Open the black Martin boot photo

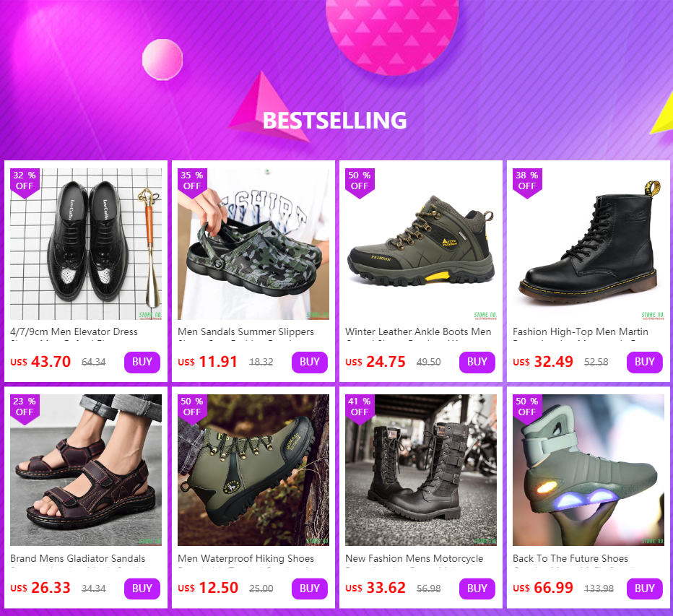coord(588,244)
